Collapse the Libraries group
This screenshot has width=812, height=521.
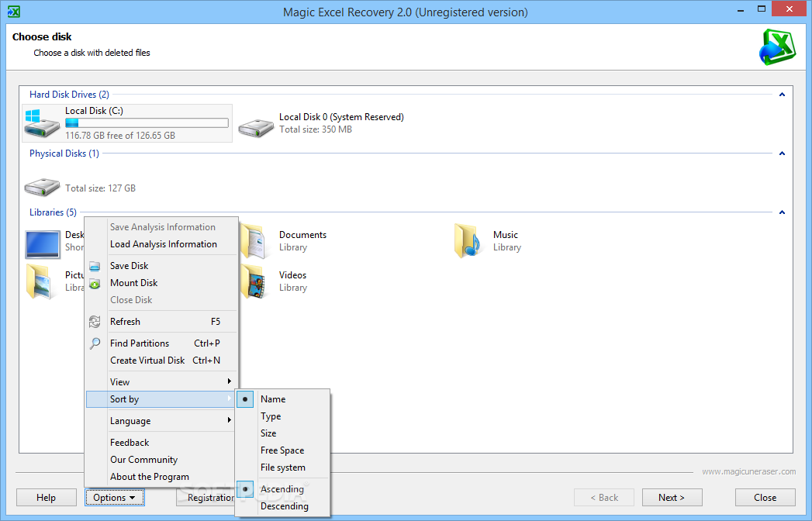[x=782, y=212]
